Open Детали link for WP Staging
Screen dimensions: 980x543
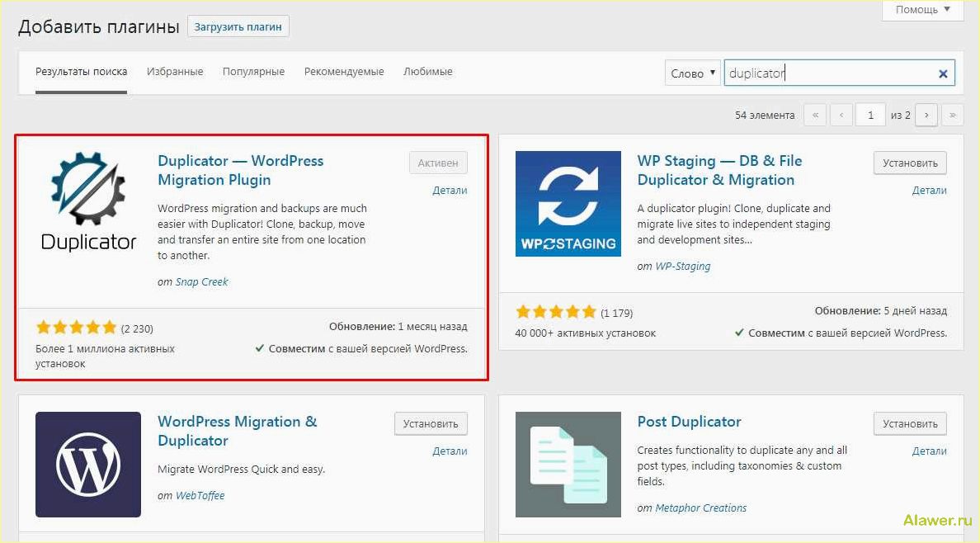930,190
